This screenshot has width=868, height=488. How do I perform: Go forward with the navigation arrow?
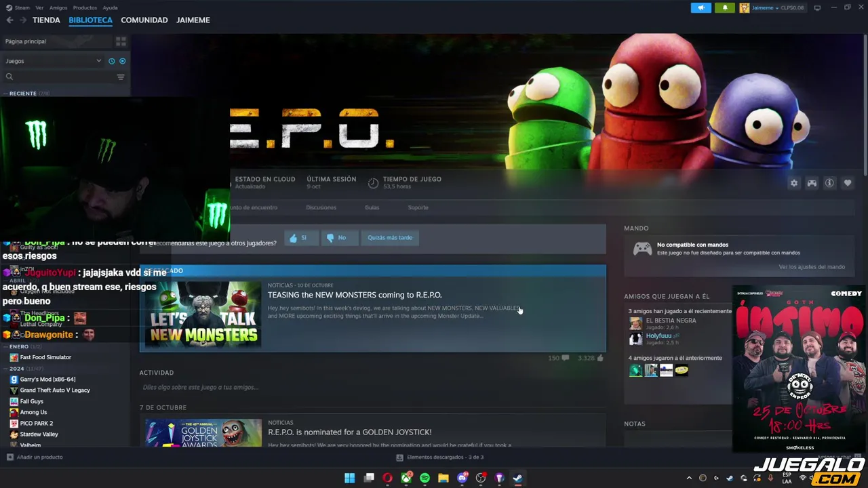23,20
